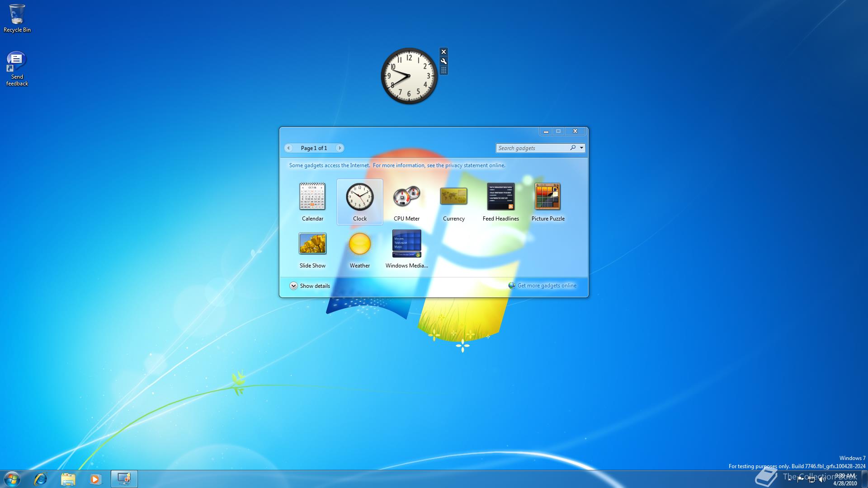Viewport: 868px width, 488px height.
Task: Select the Calendar gadget
Action: pyautogui.click(x=312, y=202)
